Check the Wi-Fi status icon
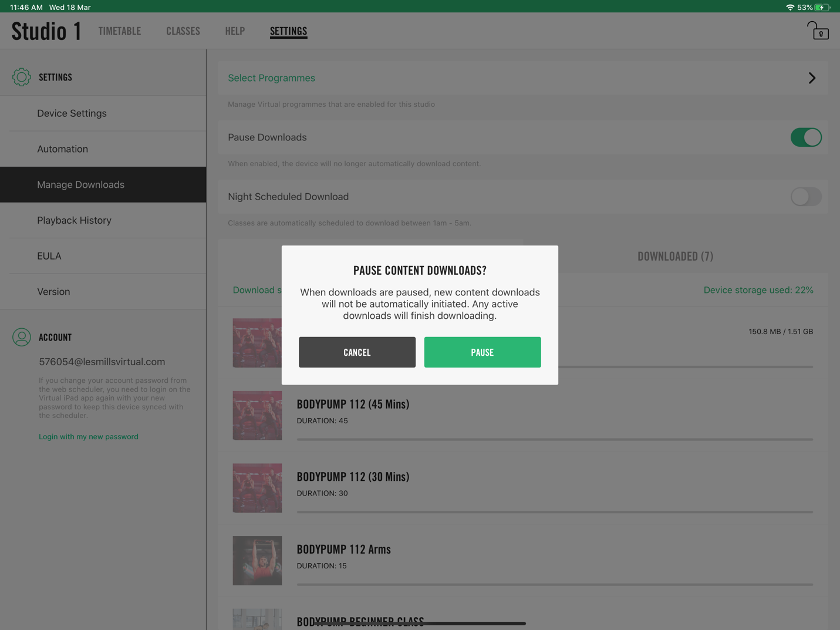The image size is (840, 630). (x=790, y=7)
